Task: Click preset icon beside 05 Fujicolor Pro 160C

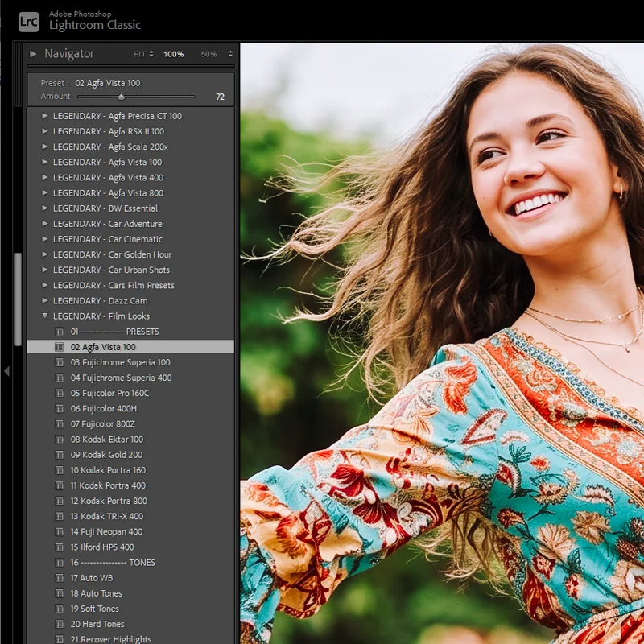Action: click(60, 393)
